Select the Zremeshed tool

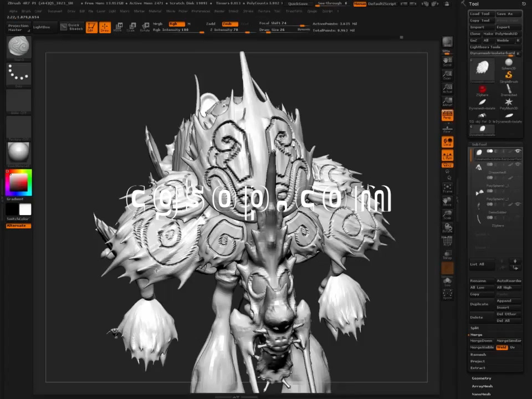tap(508, 90)
